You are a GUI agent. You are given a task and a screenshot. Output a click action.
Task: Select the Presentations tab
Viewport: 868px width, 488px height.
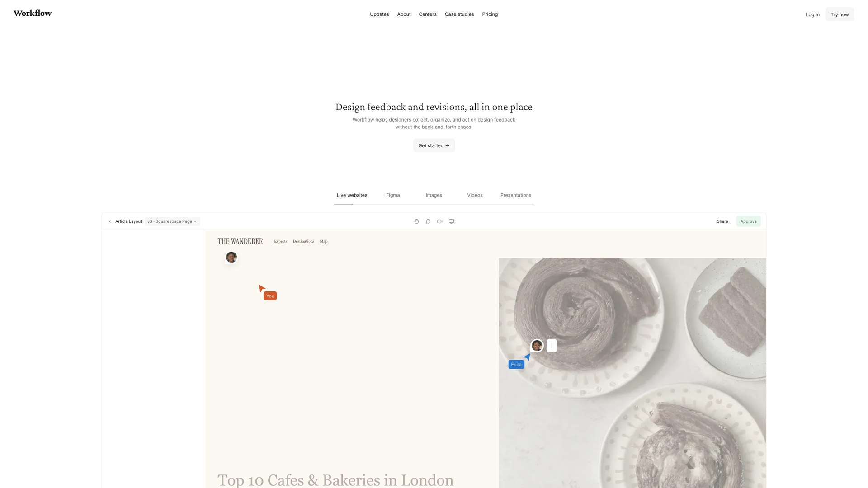(x=516, y=195)
